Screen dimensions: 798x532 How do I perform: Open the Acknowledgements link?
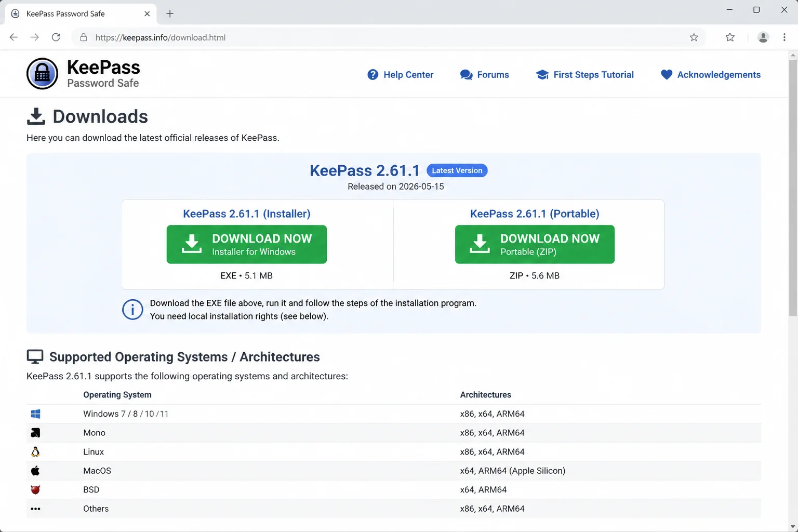coord(711,75)
